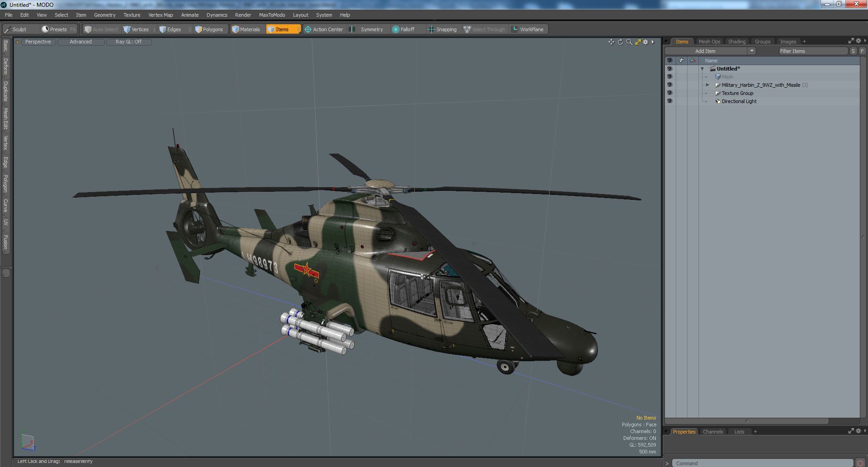
Task: Switch to the Channels tab
Action: pyautogui.click(x=712, y=432)
